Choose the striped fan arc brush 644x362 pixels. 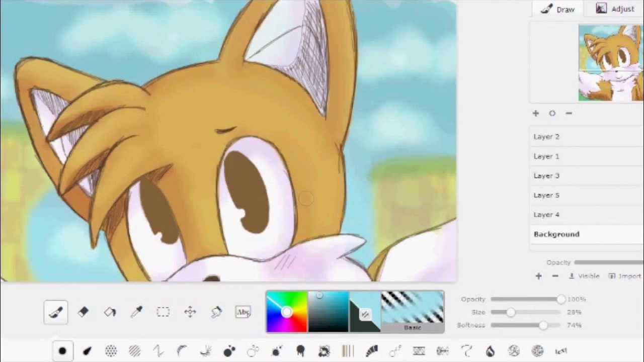pyautogui.click(x=371, y=351)
